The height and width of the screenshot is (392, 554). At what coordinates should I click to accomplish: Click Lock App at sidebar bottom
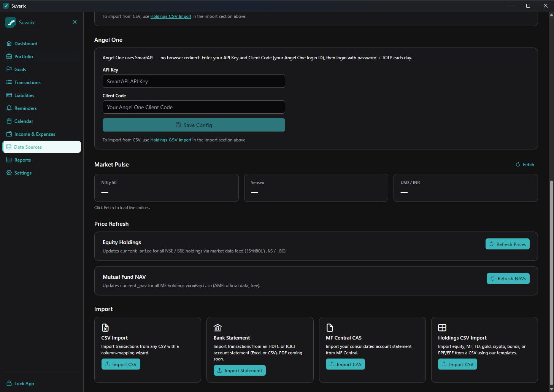coord(41,383)
